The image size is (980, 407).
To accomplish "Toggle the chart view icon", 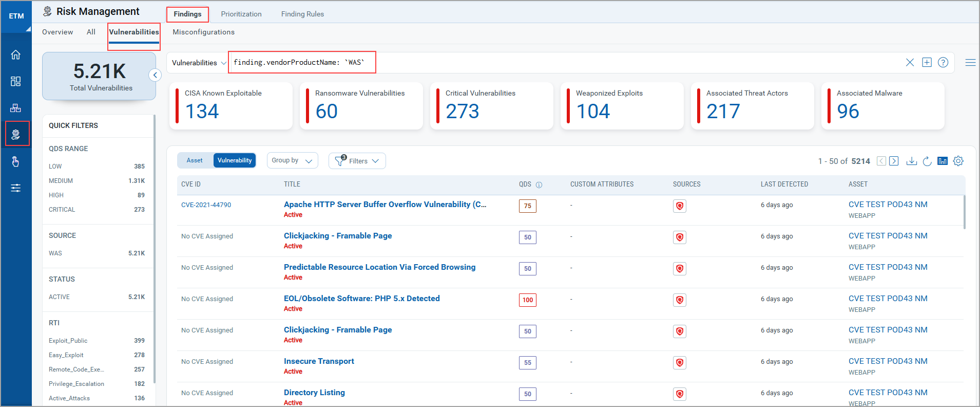I will click(x=943, y=161).
